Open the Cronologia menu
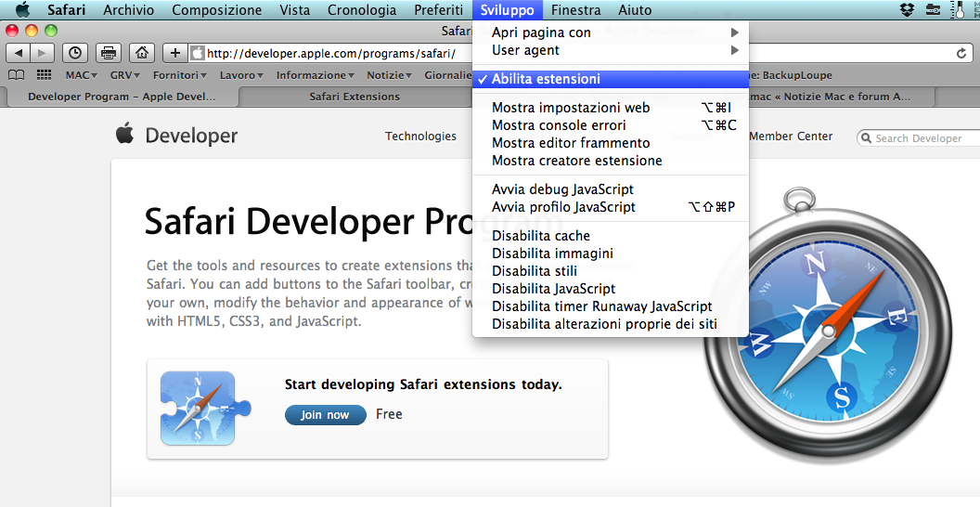The height and width of the screenshot is (507, 980). pyautogui.click(x=362, y=10)
